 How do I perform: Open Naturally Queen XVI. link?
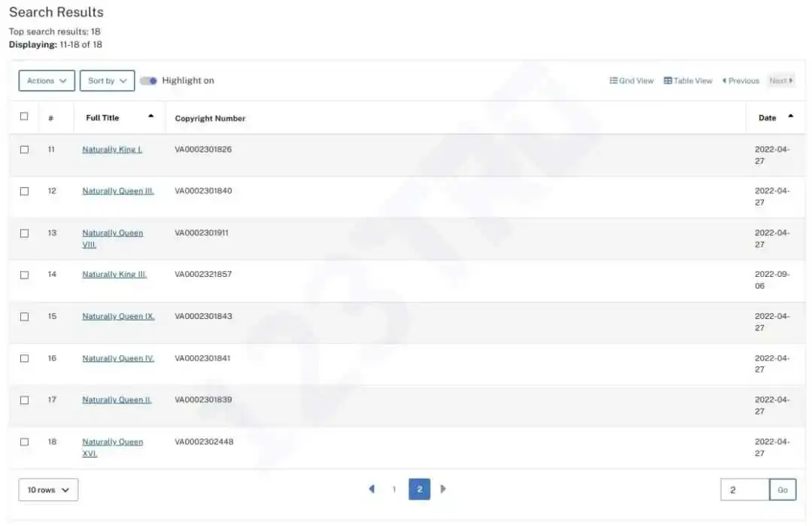112,448
